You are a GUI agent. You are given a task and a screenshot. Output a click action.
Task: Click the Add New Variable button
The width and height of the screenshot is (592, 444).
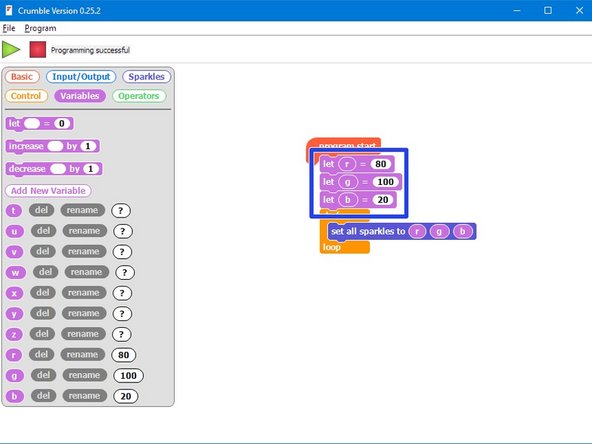(x=48, y=191)
